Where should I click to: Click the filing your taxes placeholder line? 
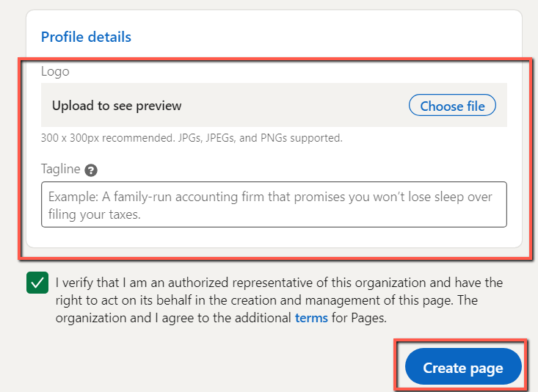pos(95,214)
